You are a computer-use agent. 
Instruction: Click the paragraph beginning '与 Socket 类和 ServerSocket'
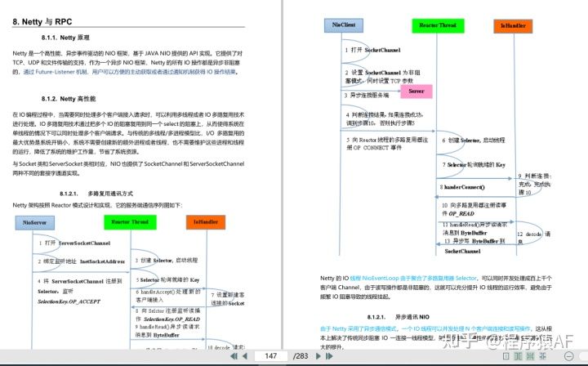128,168
